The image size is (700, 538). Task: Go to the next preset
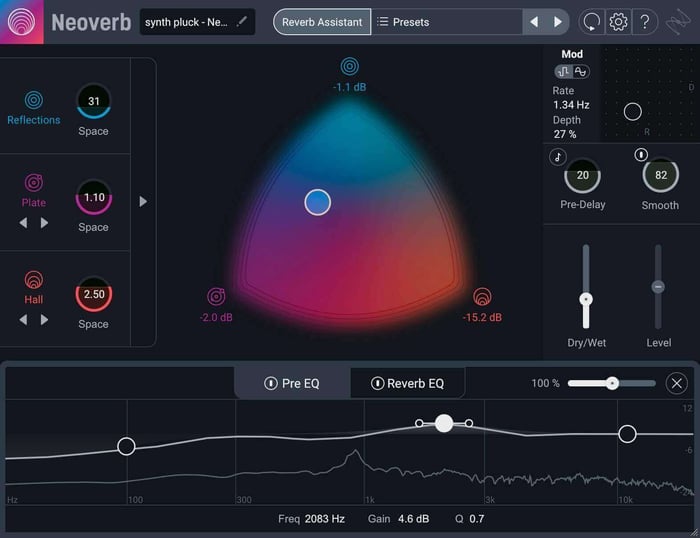click(557, 21)
